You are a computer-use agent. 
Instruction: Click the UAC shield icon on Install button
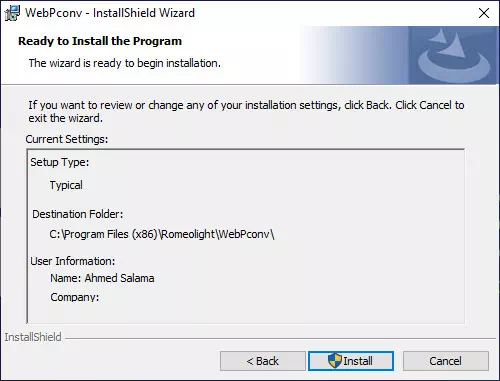click(x=335, y=361)
